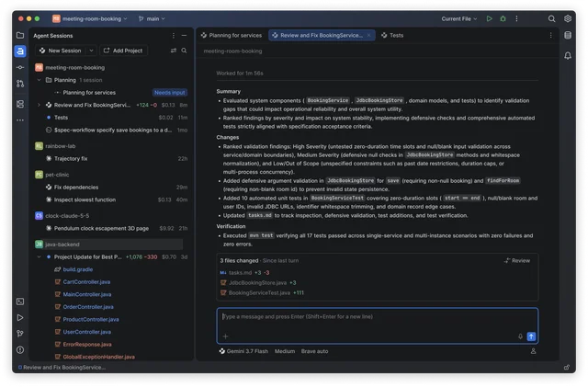Select the Agent Sessions sidebar icon
The height and width of the screenshot is (387, 588).
tap(20, 51)
